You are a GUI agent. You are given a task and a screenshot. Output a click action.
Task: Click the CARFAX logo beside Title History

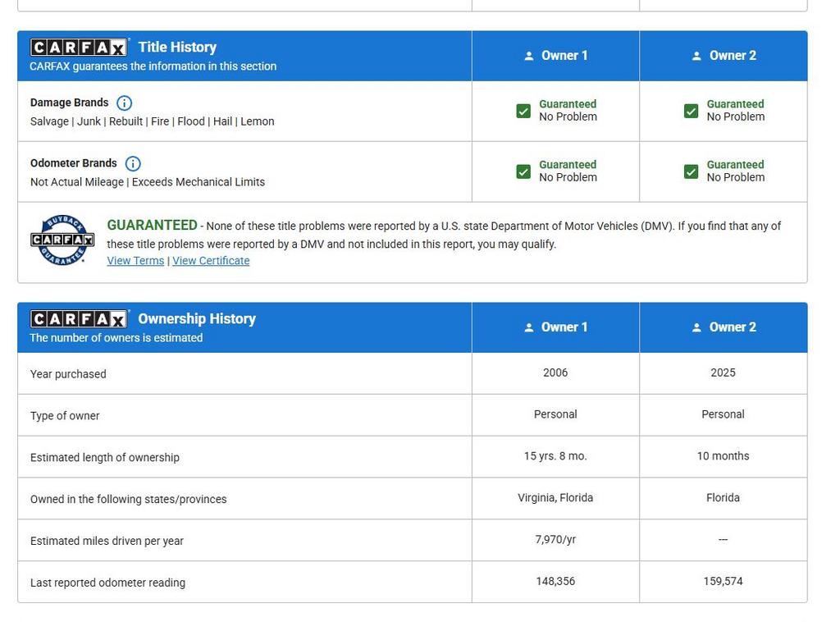(x=79, y=48)
